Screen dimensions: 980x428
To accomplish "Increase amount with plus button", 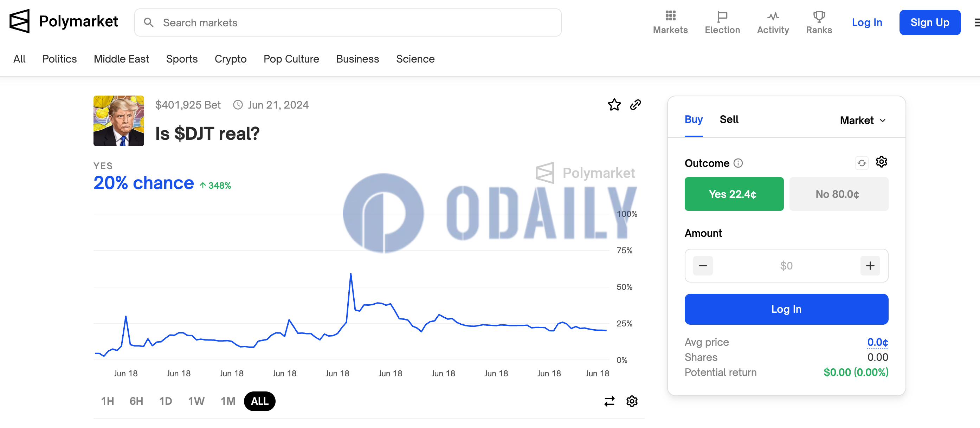I will [x=870, y=266].
